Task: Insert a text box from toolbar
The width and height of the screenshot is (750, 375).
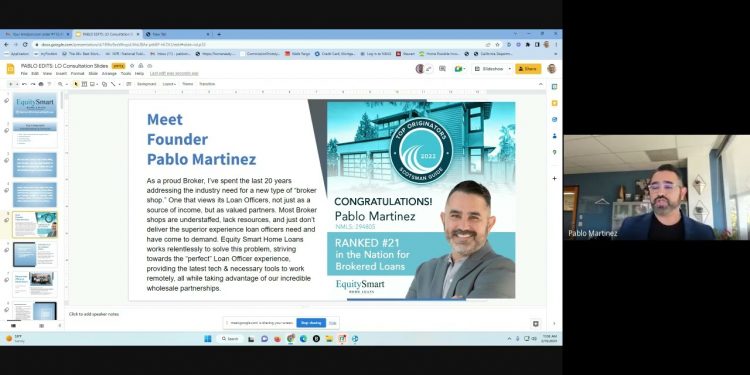Action: coord(84,84)
